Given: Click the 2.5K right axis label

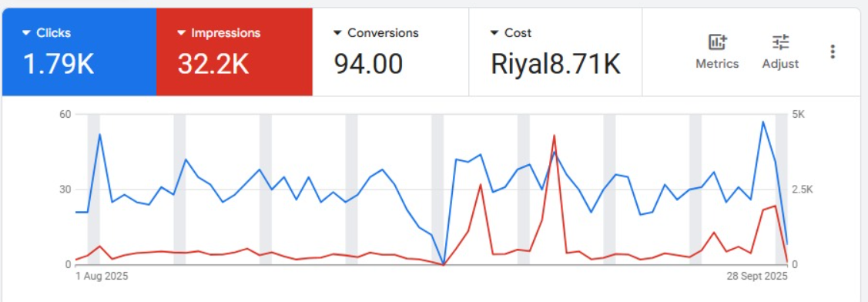Looking at the screenshot, I should (x=802, y=190).
